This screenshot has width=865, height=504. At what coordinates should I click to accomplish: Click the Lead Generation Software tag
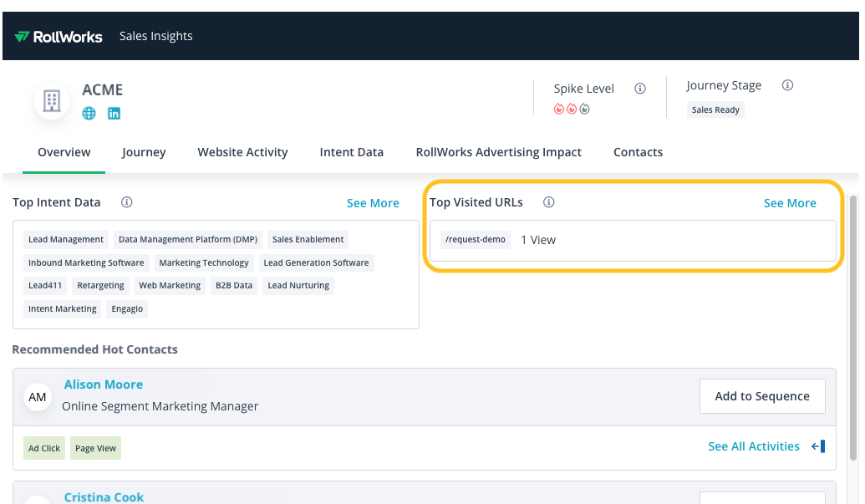pyautogui.click(x=316, y=263)
